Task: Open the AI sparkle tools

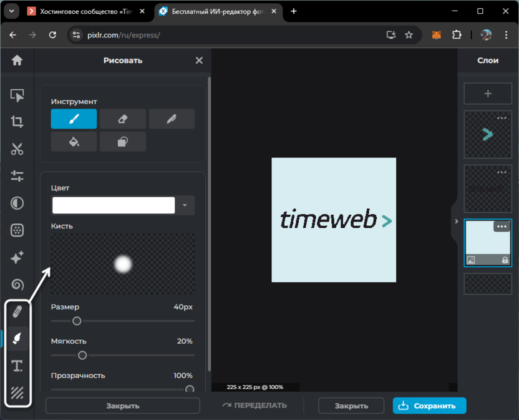Action: click(17, 257)
